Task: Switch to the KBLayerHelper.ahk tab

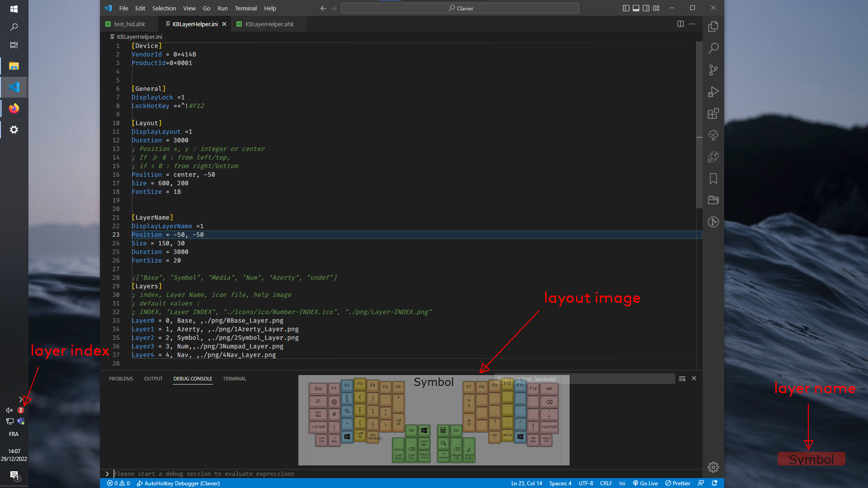Action: point(269,24)
